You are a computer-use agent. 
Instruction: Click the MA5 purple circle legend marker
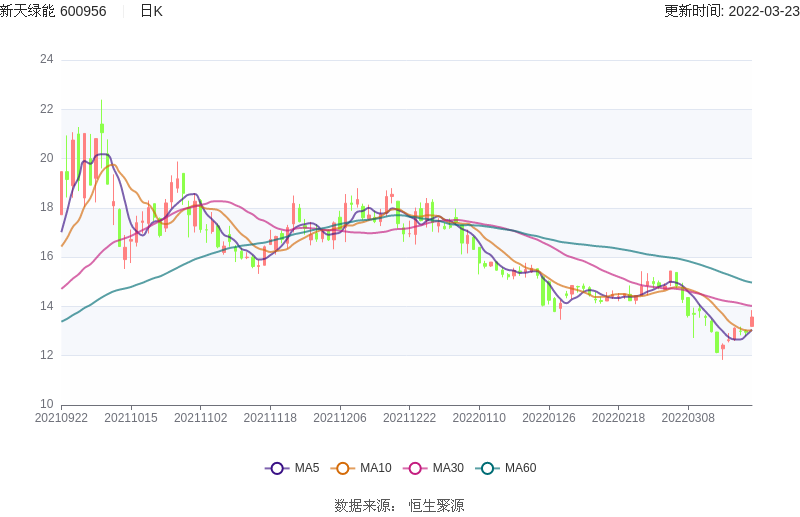(277, 468)
